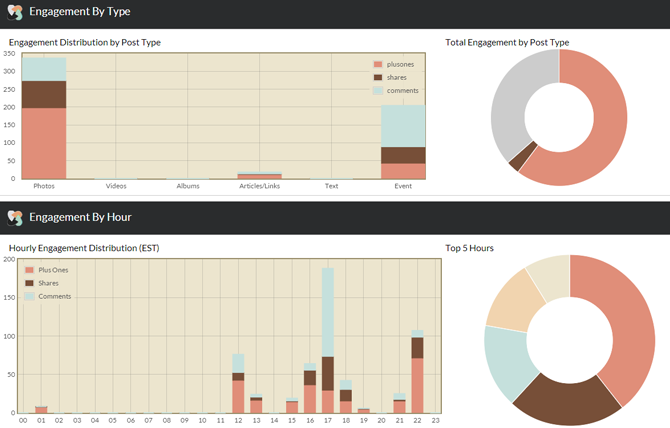
Task: Click the plusones legend swatch in type chart
Action: coord(378,64)
